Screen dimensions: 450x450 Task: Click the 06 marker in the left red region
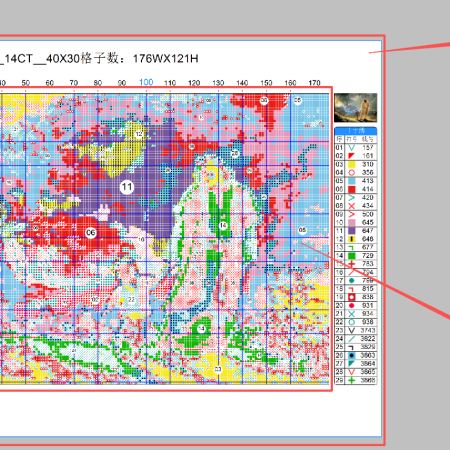coord(91,233)
